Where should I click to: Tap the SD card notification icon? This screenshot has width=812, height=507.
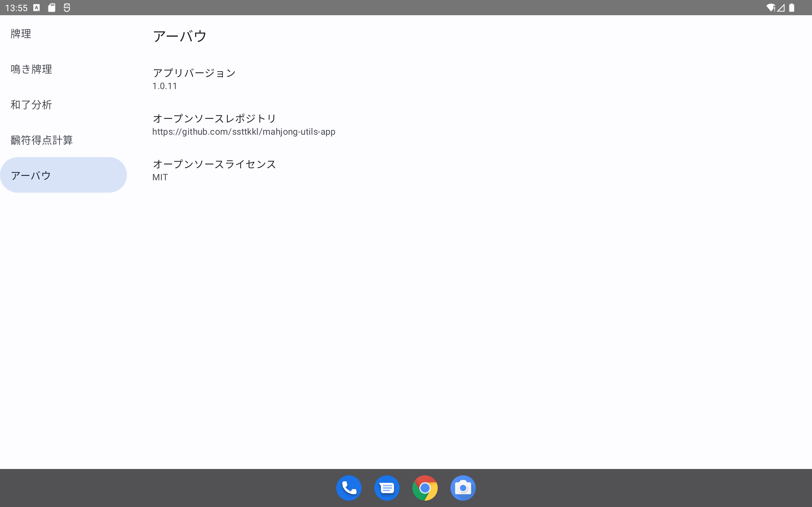(x=52, y=8)
